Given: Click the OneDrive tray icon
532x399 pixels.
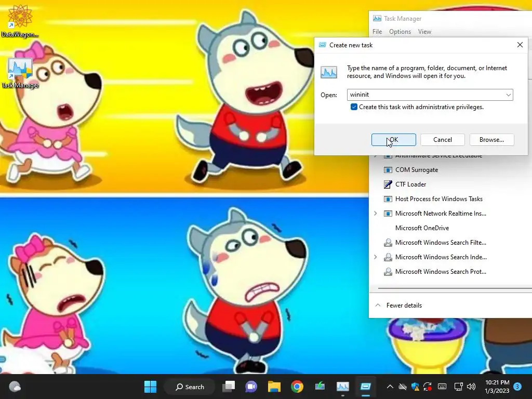Looking at the screenshot, I should (403, 387).
